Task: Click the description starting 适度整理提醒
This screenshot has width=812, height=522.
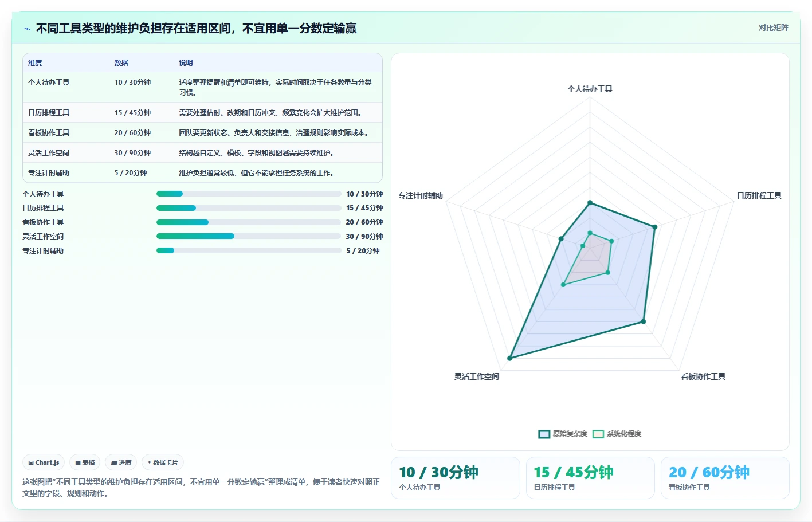Action: (276, 88)
